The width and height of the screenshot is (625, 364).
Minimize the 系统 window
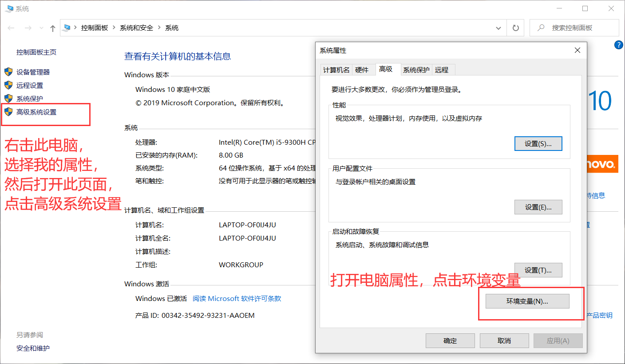[x=560, y=8]
